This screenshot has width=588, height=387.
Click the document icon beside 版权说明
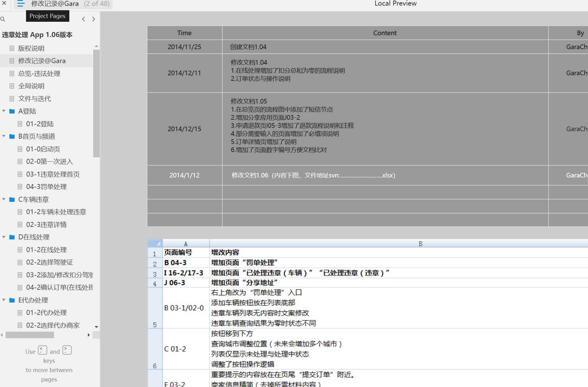coord(12,48)
